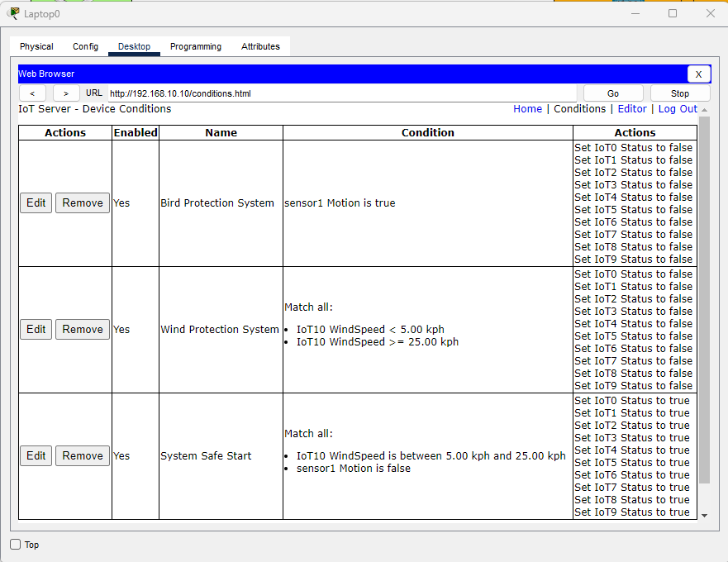This screenshot has width=728, height=562.
Task: Switch to the Physical tab
Action: 36,47
